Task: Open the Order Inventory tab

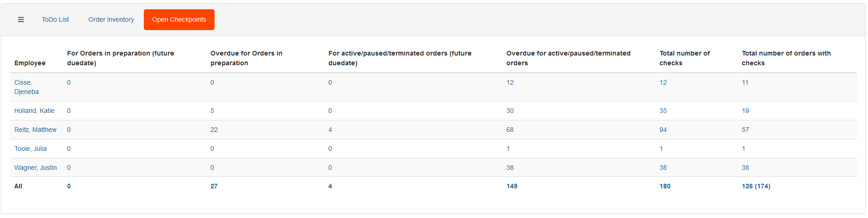Action: (111, 19)
